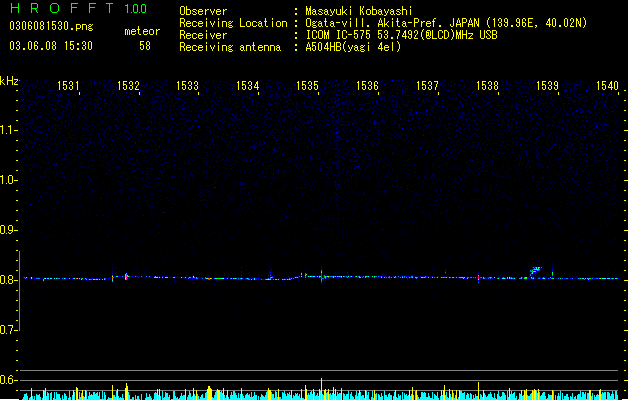This screenshot has width=629, height=400.
Task: Click the 1.0 kHz frequency tick label
Action: (x=8, y=180)
